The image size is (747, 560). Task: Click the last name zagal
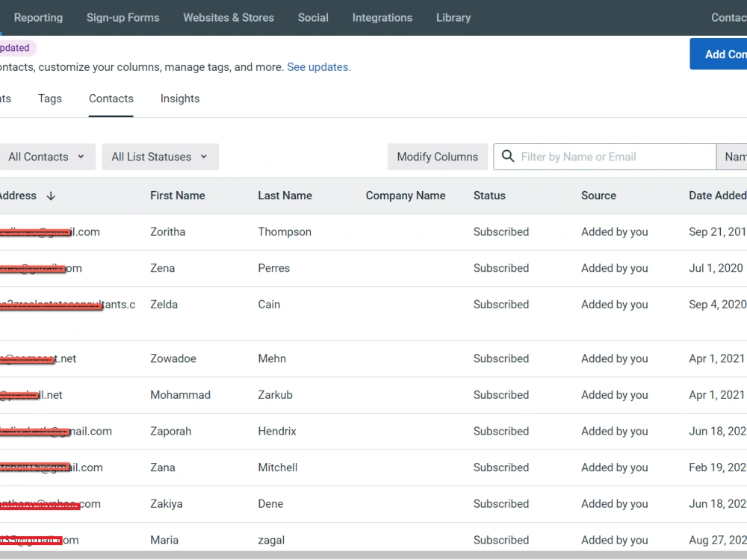[271, 540]
